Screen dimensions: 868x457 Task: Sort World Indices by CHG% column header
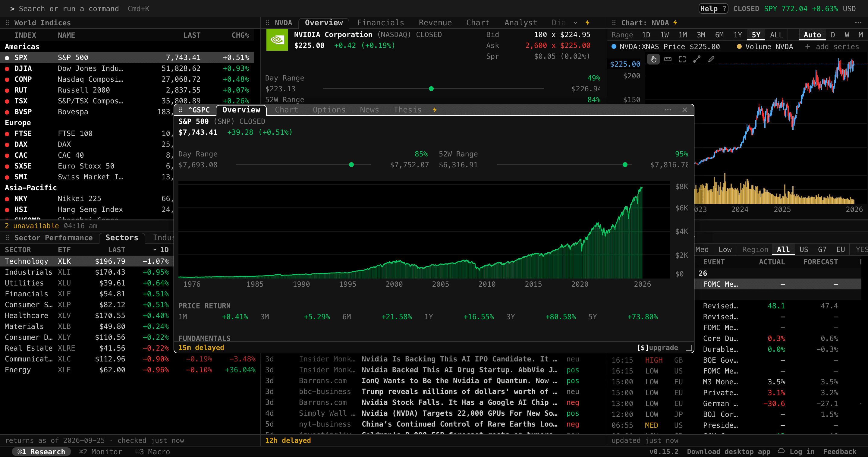[240, 35]
